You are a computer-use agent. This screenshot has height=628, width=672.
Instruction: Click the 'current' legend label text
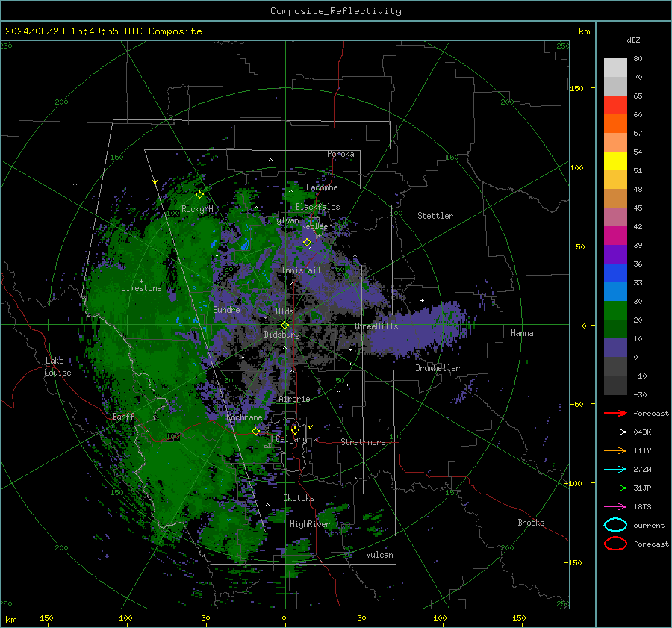tap(649, 525)
